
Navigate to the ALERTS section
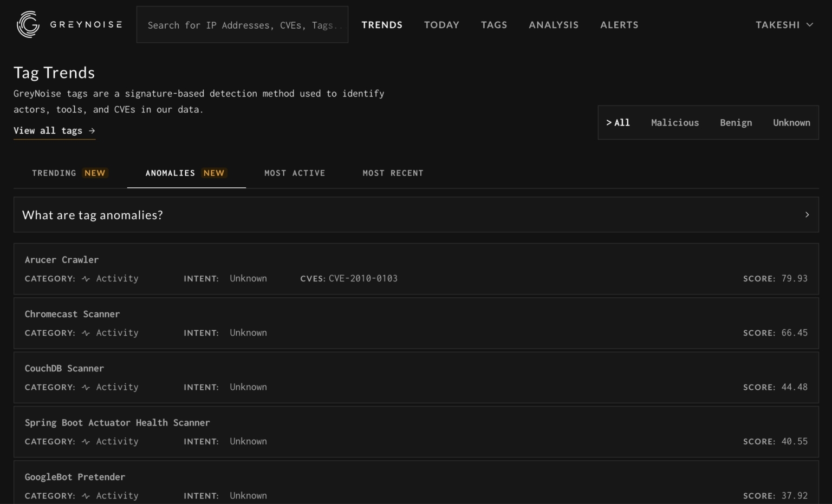coord(619,24)
